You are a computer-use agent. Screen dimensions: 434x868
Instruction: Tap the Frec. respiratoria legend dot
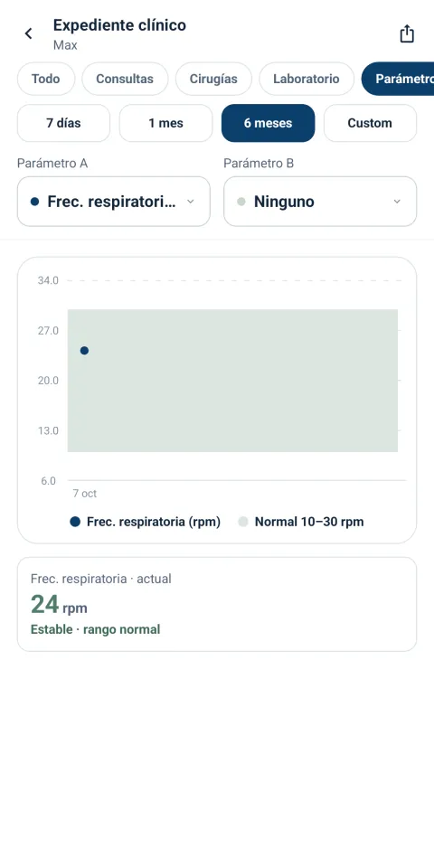[x=75, y=522]
